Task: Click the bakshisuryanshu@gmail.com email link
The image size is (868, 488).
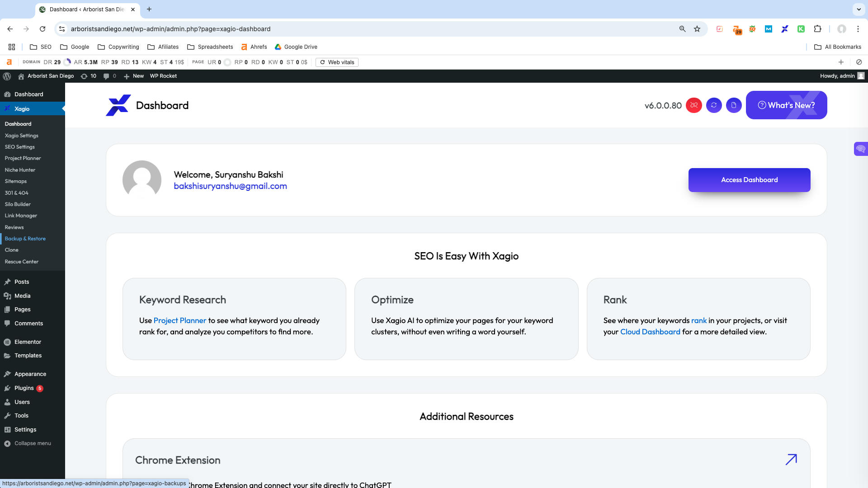Action: [230, 186]
